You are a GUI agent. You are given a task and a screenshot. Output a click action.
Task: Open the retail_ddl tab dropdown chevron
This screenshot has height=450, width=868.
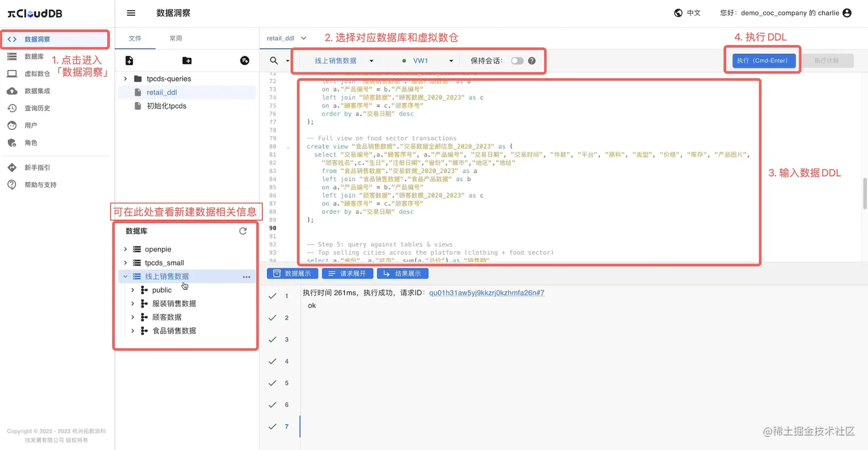click(x=304, y=39)
